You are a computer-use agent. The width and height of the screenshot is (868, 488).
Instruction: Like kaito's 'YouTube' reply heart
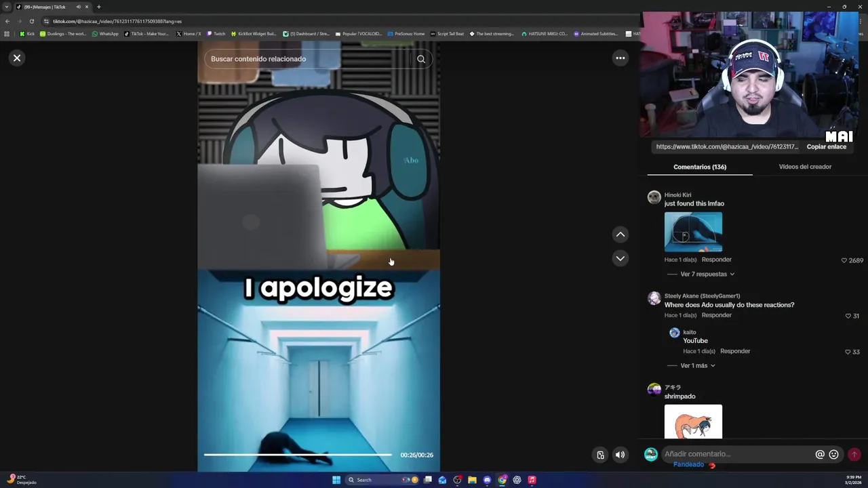coord(848,352)
